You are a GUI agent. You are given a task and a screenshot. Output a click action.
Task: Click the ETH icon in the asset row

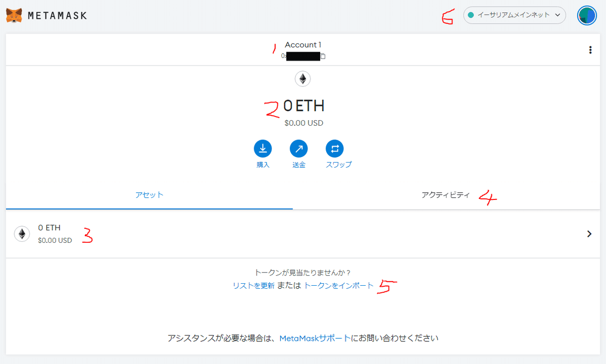tap(22, 233)
